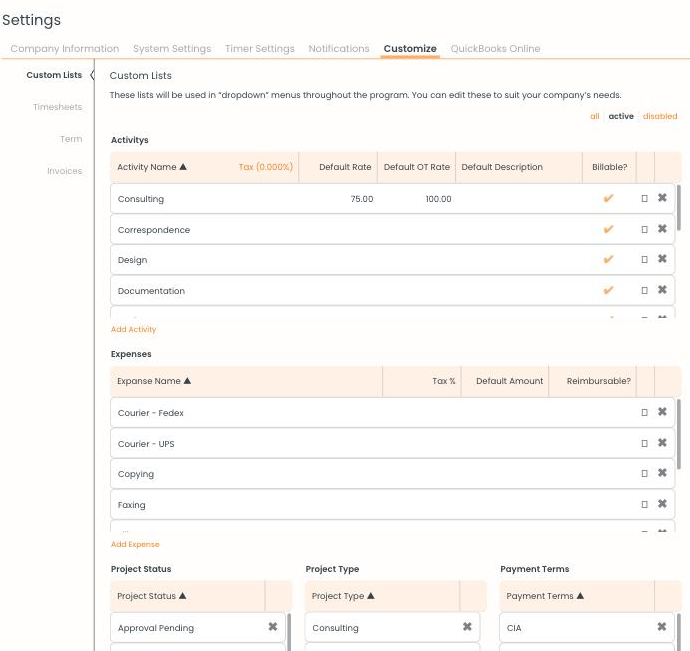Click the Expenses list scrollbar
The width and height of the screenshot is (690, 651).
point(679,434)
